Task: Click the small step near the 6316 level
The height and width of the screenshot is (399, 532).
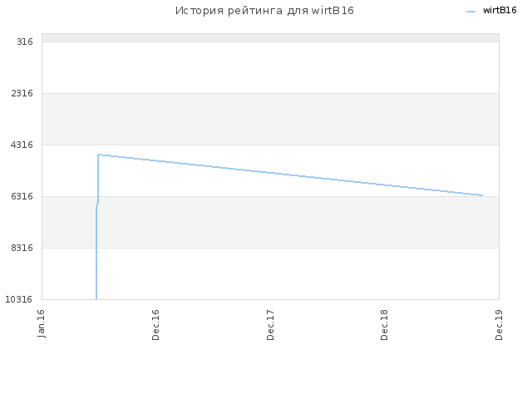Action: (97, 204)
